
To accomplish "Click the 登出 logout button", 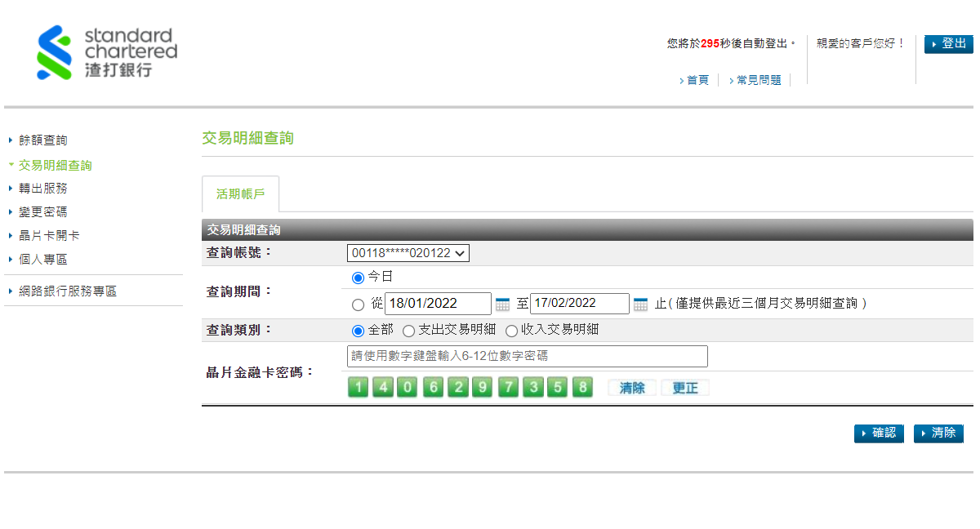I will (x=949, y=44).
